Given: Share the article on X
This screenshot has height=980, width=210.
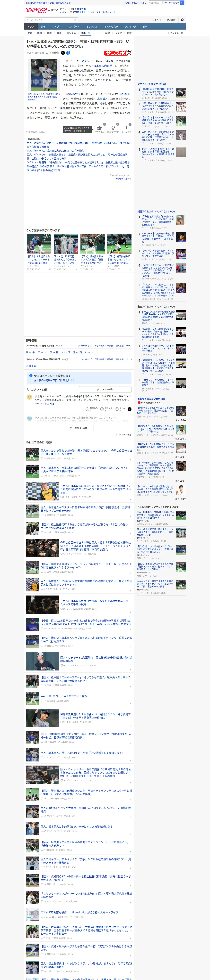Looking at the screenshot, I should (63, 53).
